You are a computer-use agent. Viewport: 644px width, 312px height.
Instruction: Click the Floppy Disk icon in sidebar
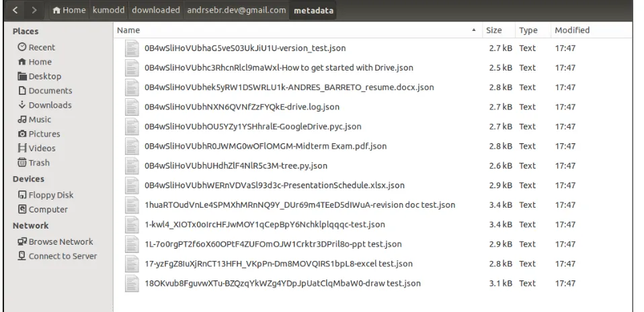point(22,195)
